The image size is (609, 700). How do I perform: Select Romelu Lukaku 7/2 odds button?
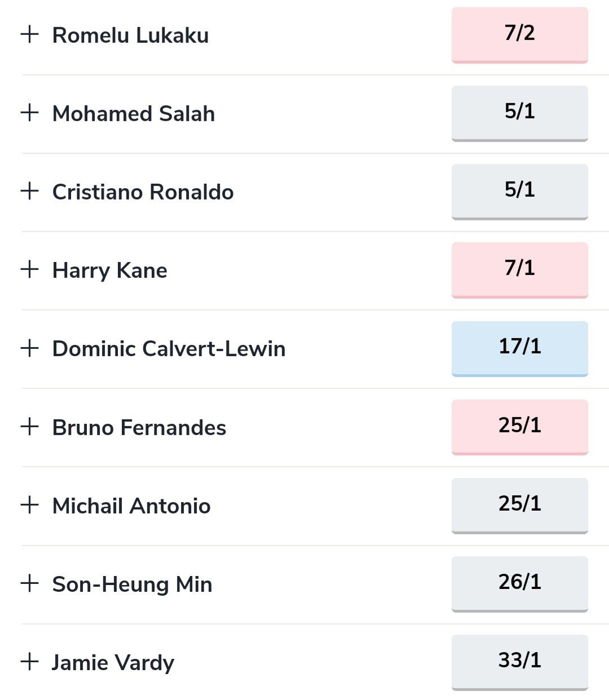click(519, 34)
